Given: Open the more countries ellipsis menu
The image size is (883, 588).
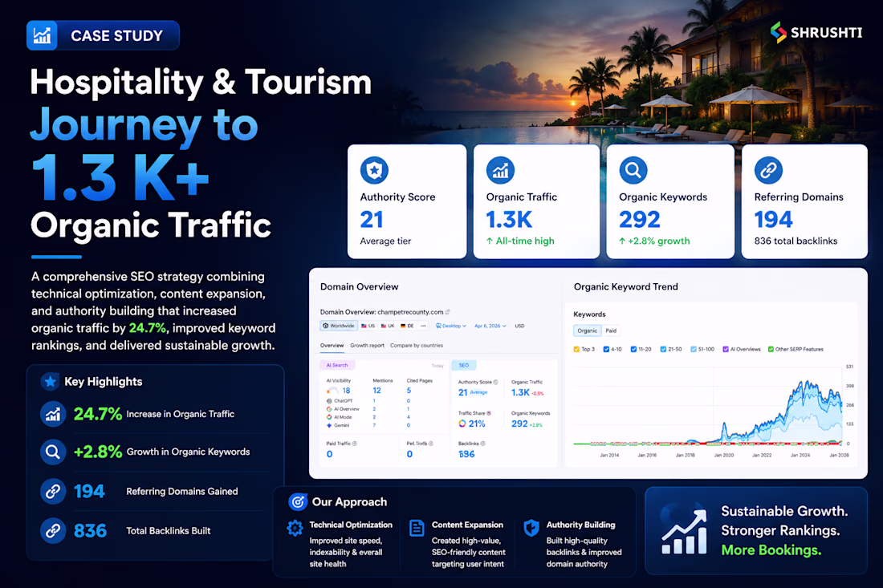Looking at the screenshot, I should click(x=423, y=326).
